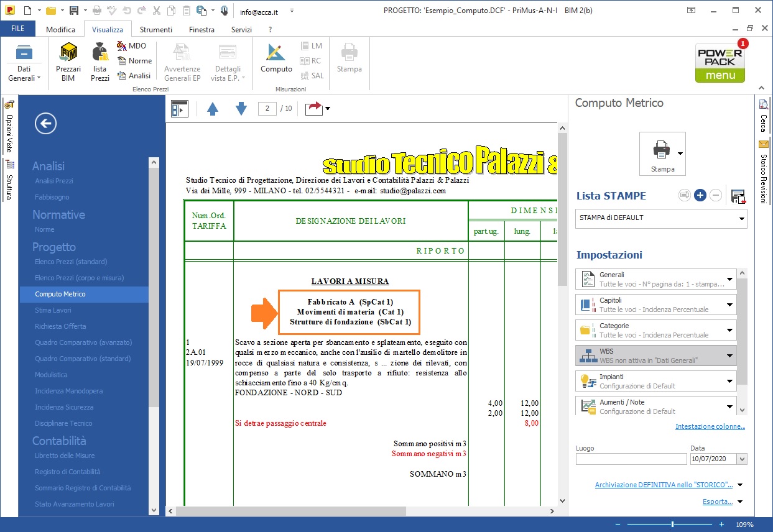
Task: Click the Intestazione colonne link
Action: [x=710, y=426]
